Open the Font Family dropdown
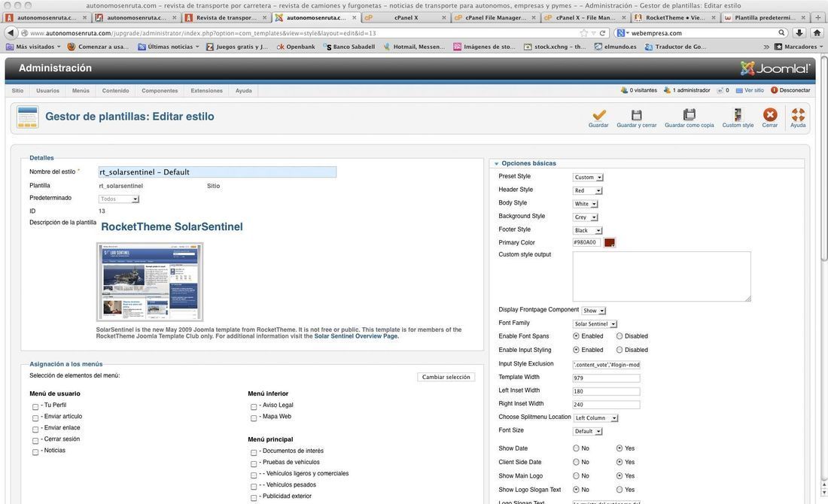The height and width of the screenshot is (504, 828). 595,323
